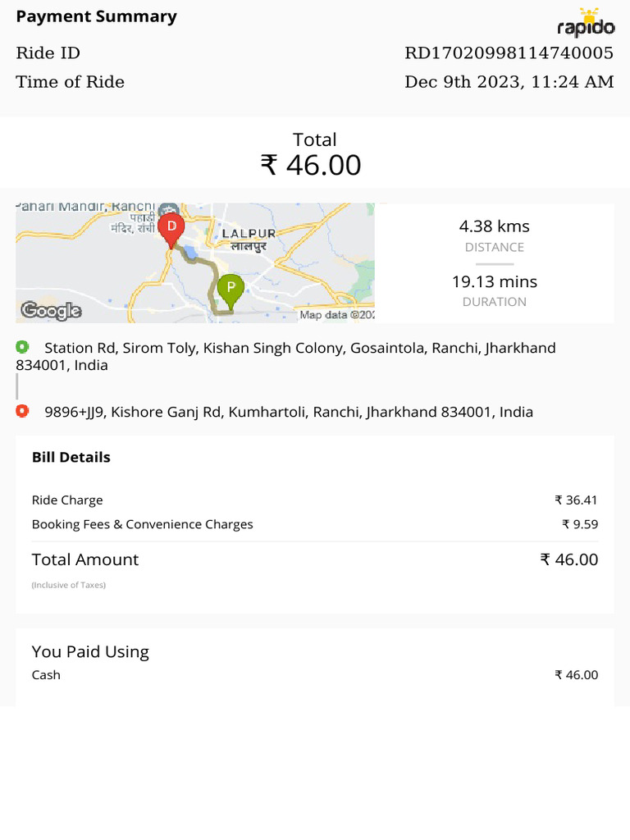Select the Kishore Ganj Rd drop address
The width and height of the screenshot is (630, 840).
pos(289,412)
